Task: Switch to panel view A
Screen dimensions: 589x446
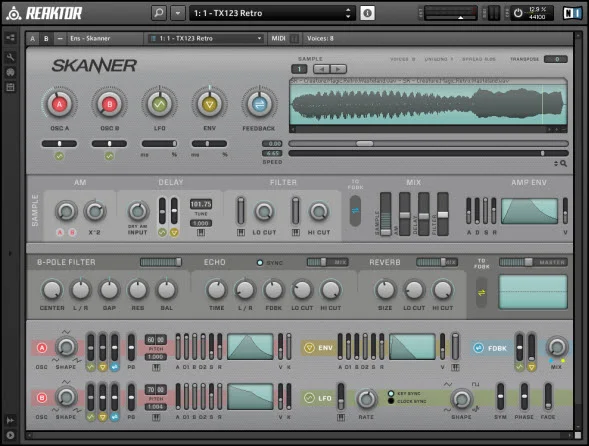Action: (33, 38)
